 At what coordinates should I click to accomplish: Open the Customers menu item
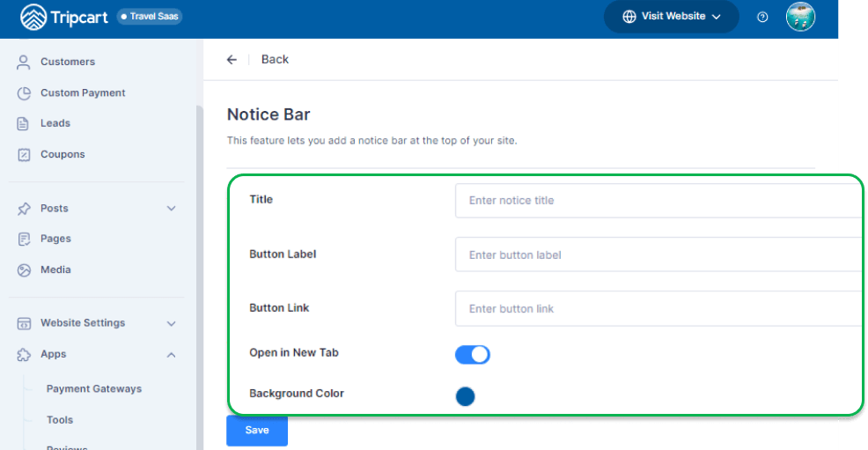pos(68,62)
